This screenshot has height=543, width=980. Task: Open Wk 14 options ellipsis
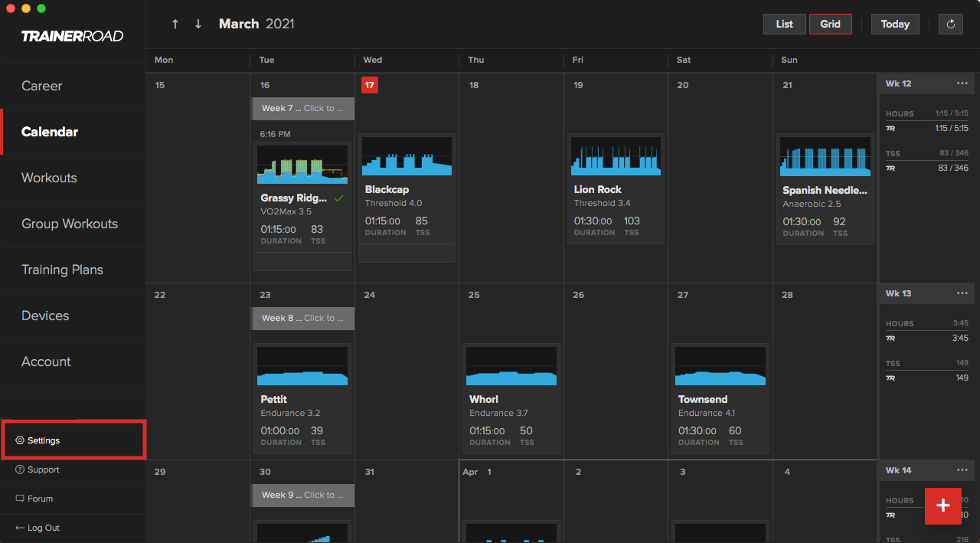tap(962, 470)
